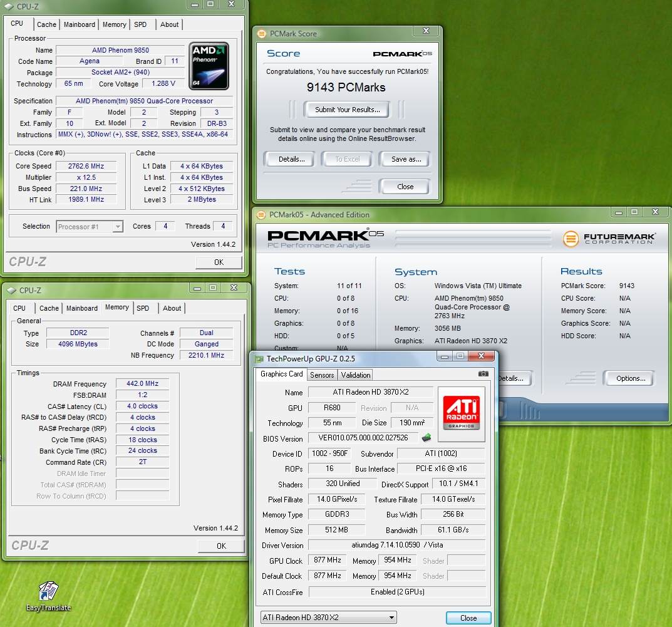The image size is (672, 627).
Task: Open the Mainboard tab in lower CPU-Z window
Action: tap(82, 308)
